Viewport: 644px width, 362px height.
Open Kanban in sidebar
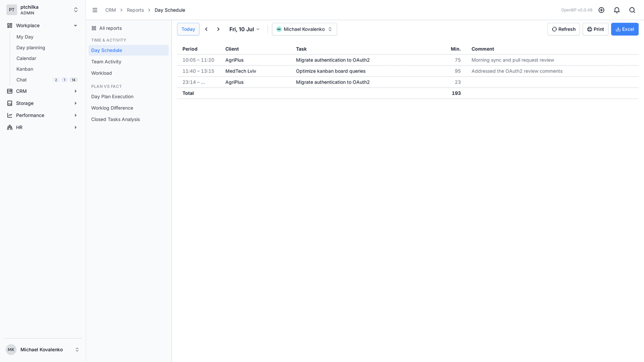click(25, 69)
